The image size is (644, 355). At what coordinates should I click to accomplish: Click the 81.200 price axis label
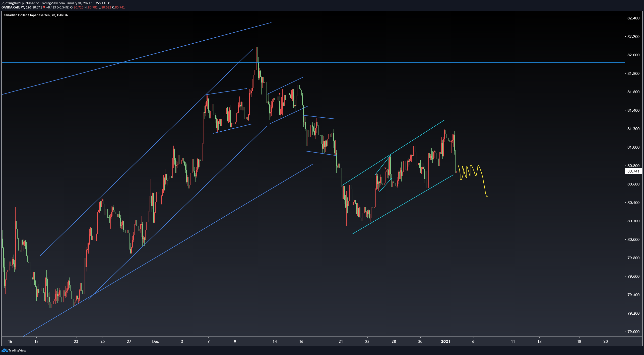(x=633, y=129)
